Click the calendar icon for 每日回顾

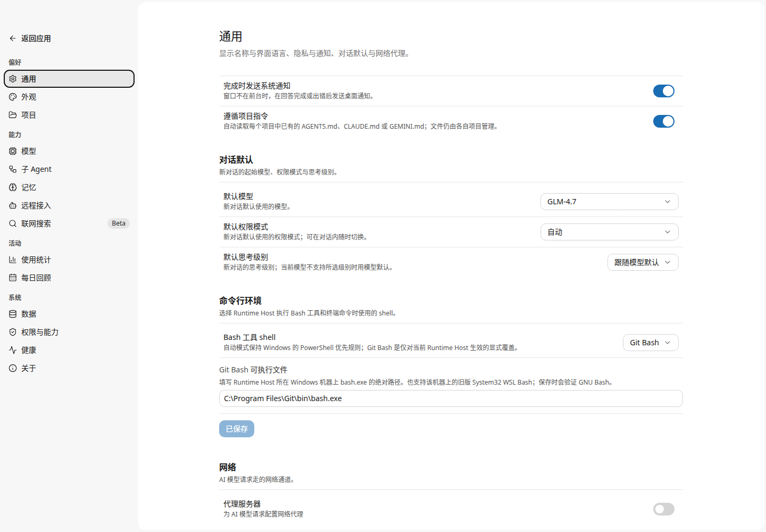13,278
